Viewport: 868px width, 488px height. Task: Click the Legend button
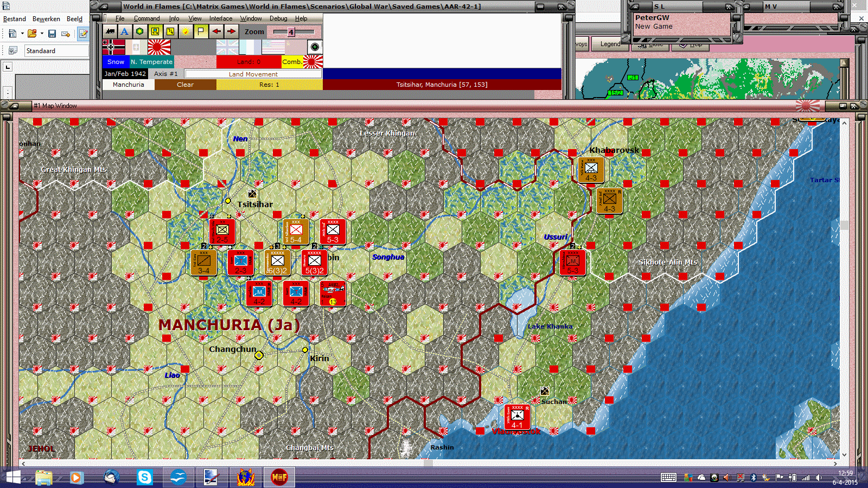610,44
